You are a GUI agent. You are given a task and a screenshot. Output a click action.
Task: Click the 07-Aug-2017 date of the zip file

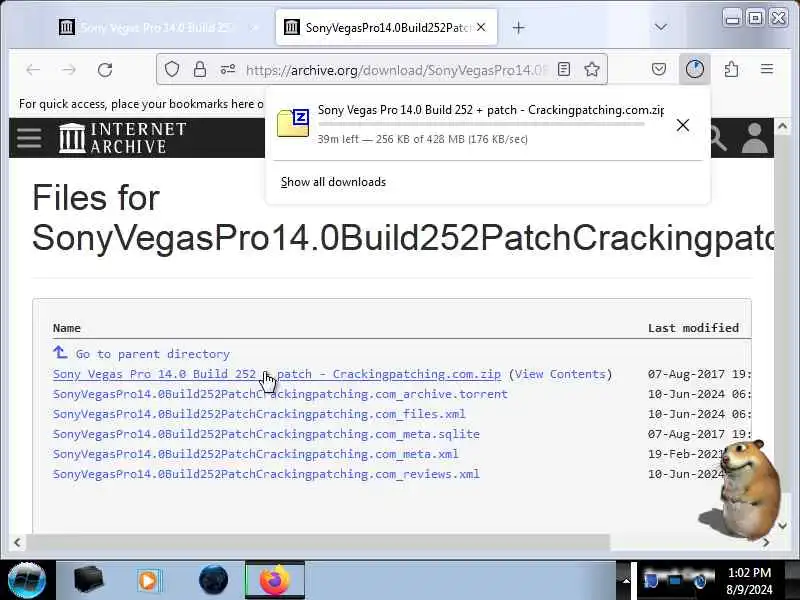(x=699, y=374)
